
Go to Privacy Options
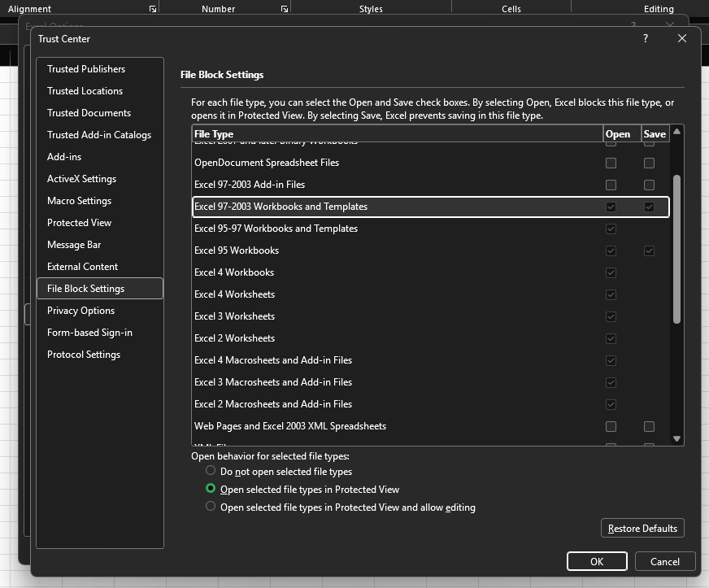pos(100,311)
